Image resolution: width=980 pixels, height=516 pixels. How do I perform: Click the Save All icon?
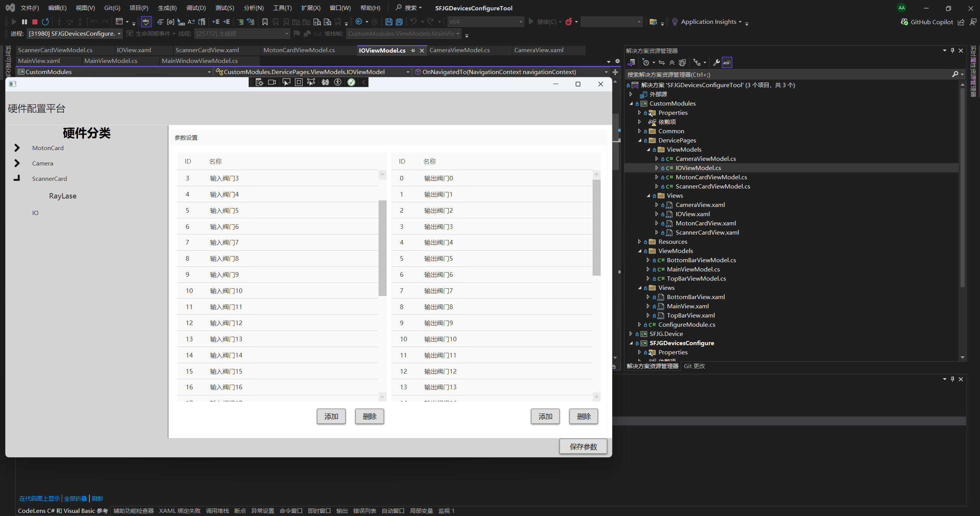(x=399, y=22)
